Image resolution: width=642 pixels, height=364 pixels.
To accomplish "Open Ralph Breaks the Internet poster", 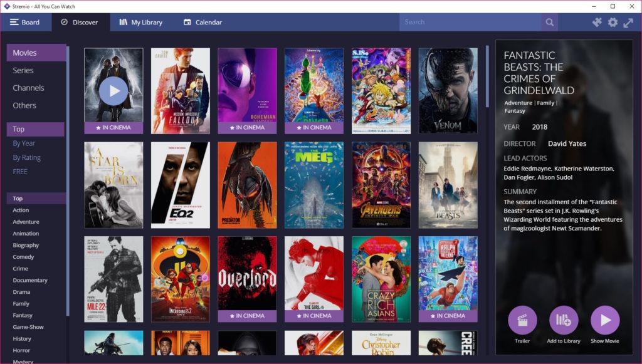I will (448, 279).
